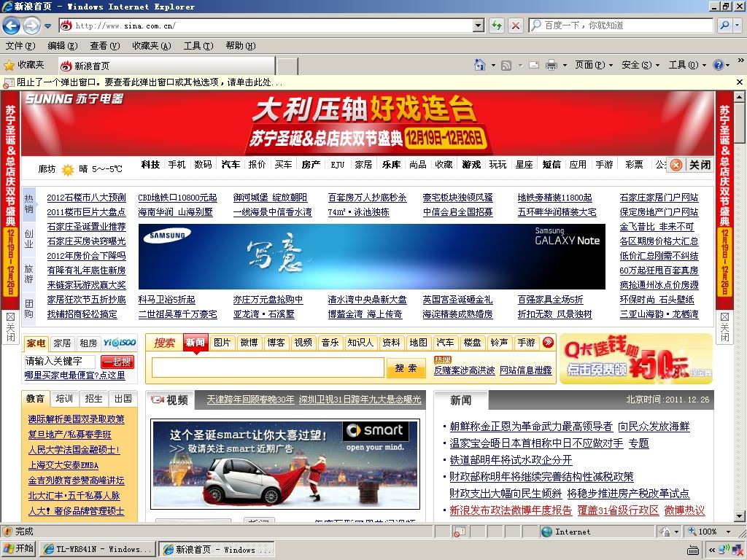The width and height of the screenshot is (747, 560).
Task: Open the 编辑(E) menu
Action: pyautogui.click(x=63, y=46)
